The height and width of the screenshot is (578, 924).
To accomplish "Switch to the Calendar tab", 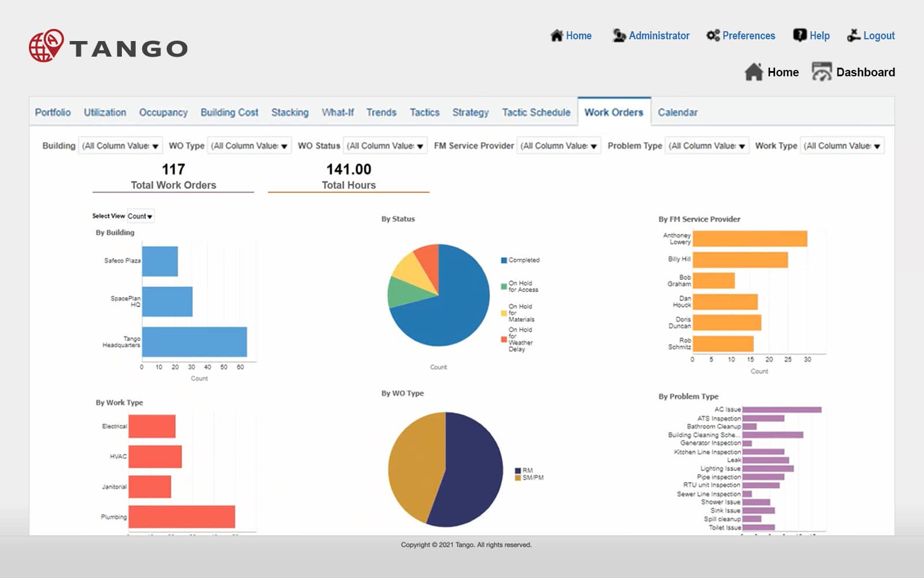I will point(677,112).
